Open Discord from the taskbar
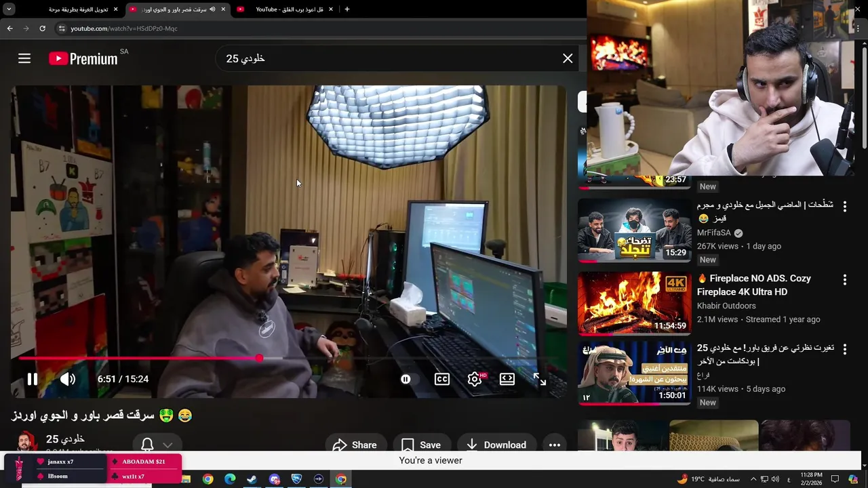This screenshot has height=488, width=868. click(274, 479)
